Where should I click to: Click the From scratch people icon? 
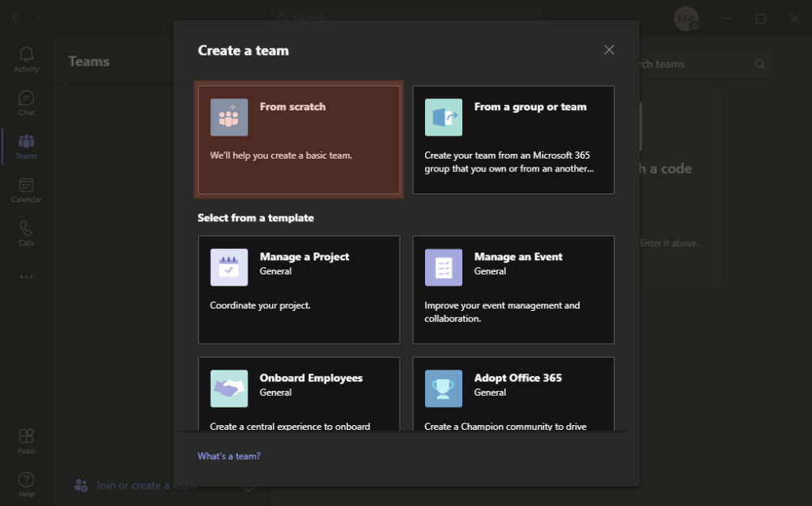[229, 117]
